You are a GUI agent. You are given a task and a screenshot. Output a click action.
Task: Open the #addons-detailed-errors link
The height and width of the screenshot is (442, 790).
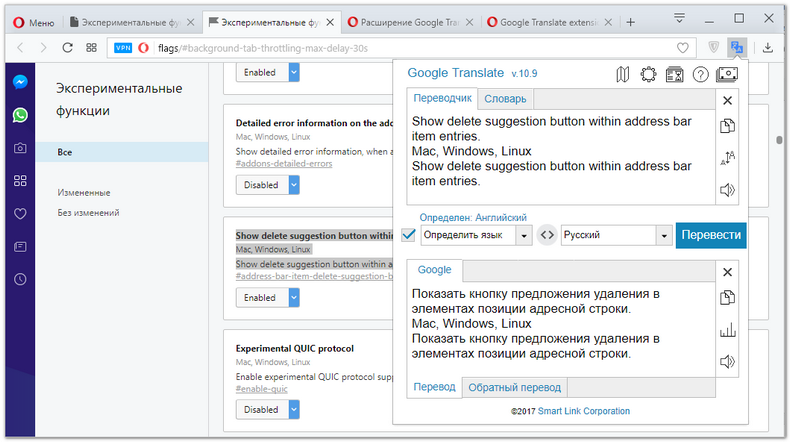284,163
